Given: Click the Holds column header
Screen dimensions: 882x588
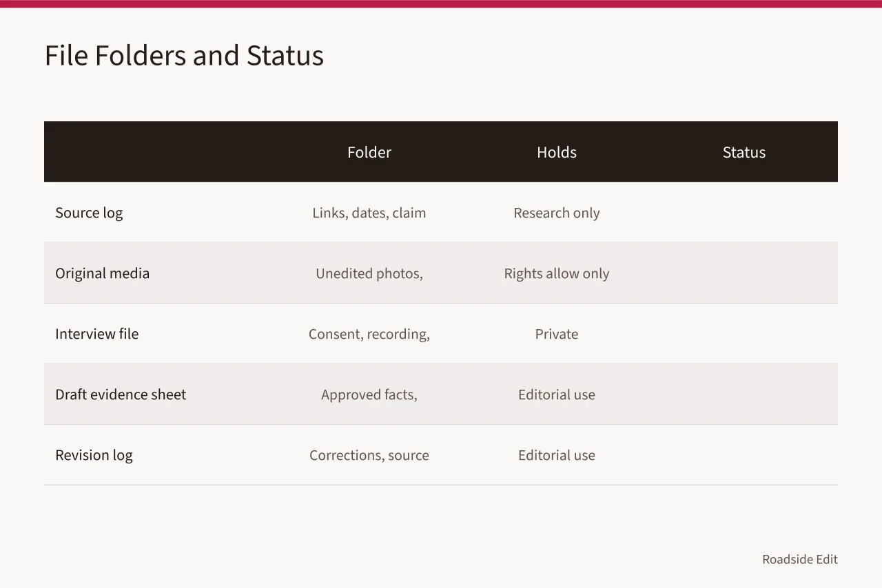Looking at the screenshot, I should pos(557,152).
